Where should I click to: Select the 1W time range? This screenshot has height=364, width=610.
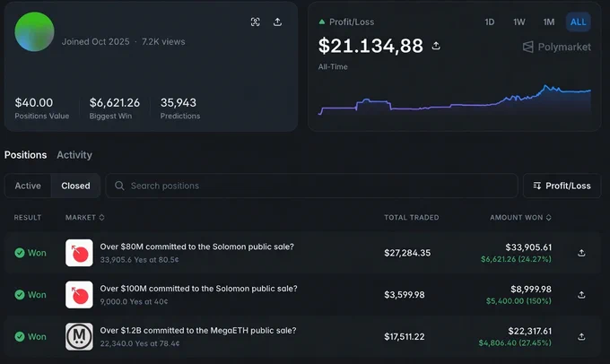[x=519, y=22]
